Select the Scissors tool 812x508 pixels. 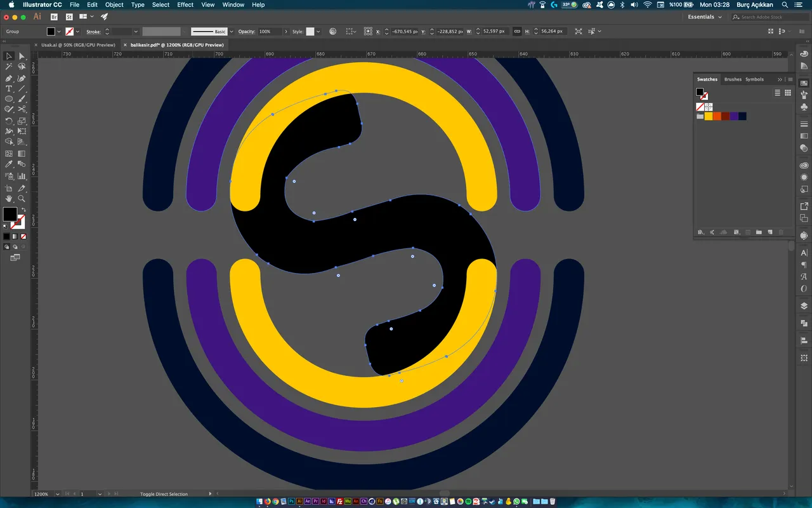[x=22, y=110]
